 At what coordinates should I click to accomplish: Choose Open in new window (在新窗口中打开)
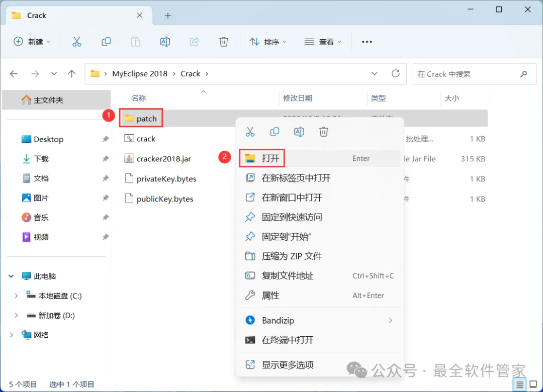pos(320,198)
